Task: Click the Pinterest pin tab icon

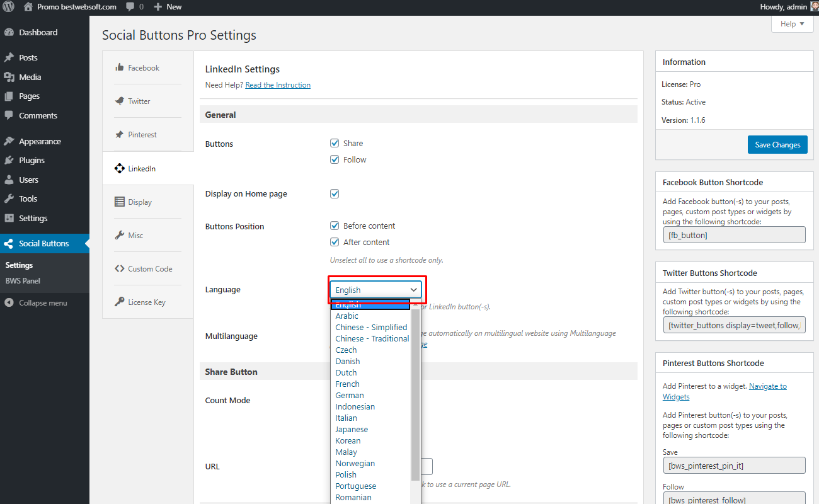Action: click(119, 134)
